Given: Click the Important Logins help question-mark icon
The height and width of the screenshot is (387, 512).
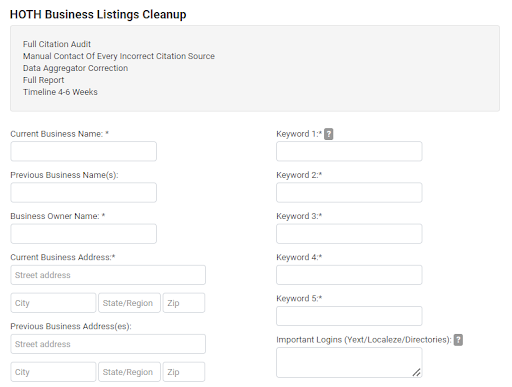Looking at the screenshot, I should click(458, 340).
